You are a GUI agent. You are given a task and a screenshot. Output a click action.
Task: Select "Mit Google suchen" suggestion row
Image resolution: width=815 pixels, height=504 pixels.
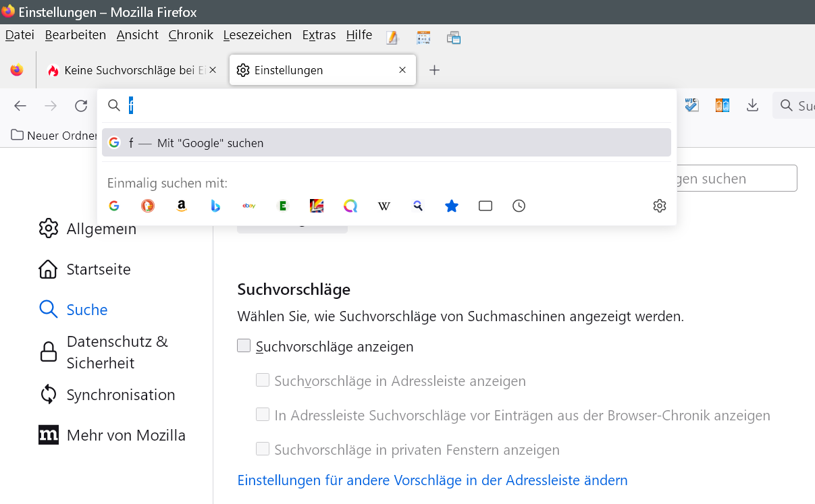coord(386,143)
